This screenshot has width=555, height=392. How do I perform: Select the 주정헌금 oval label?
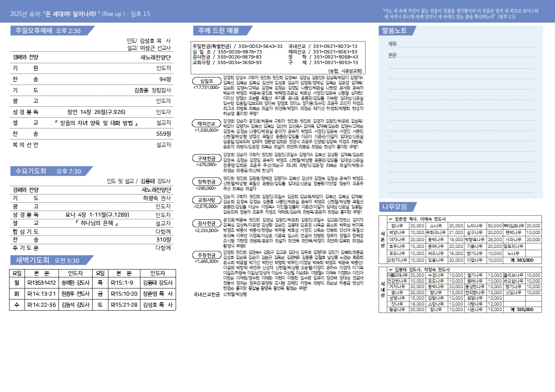(x=206, y=255)
